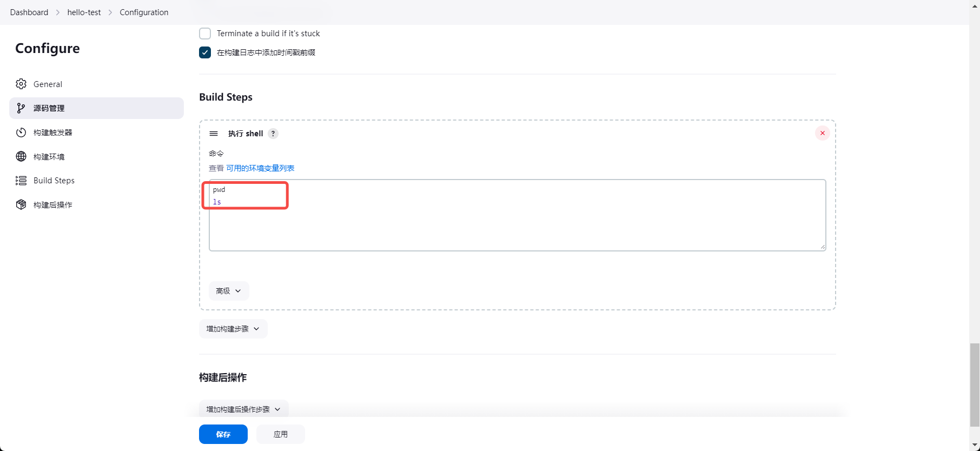Click the General gear icon in sidebar
Image resolution: width=980 pixels, height=451 pixels.
tap(21, 84)
